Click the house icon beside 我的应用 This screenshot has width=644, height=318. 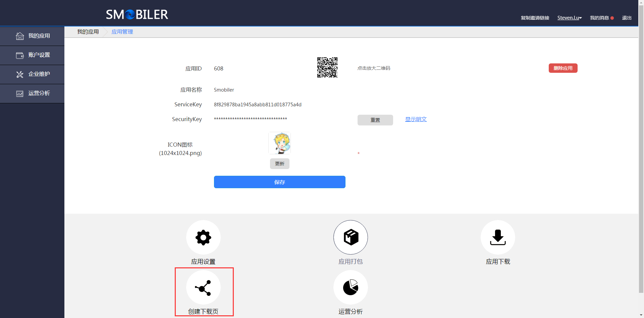[20, 36]
